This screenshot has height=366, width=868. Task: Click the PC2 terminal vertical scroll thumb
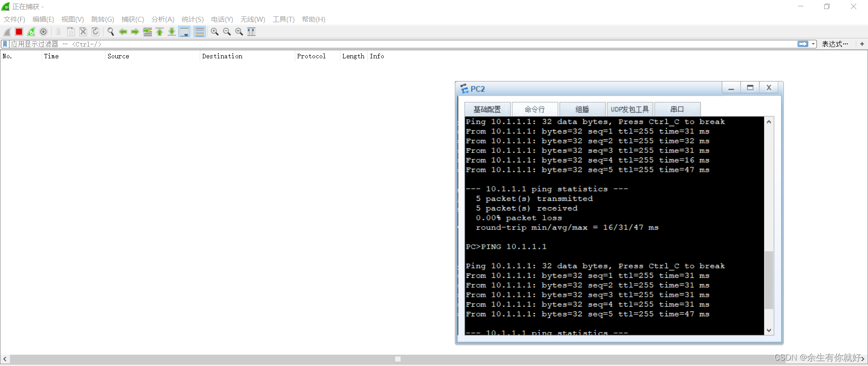769,280
